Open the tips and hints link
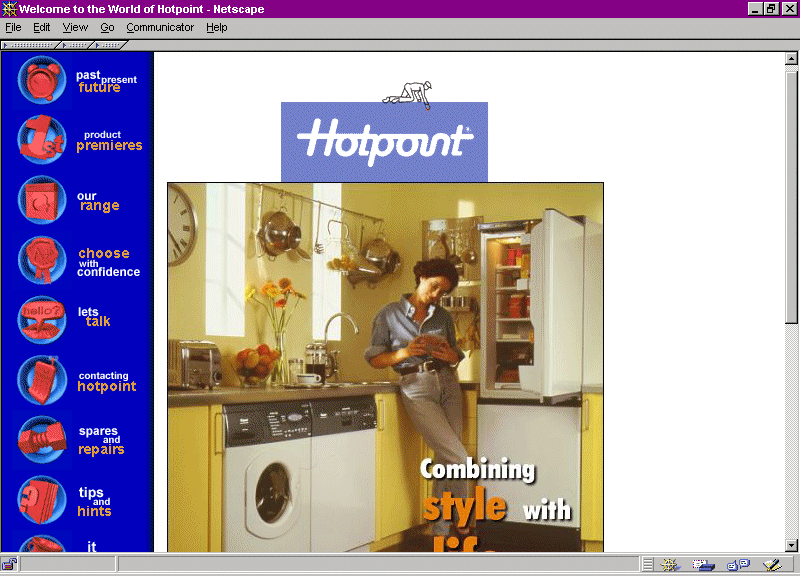 click(94, 502)
